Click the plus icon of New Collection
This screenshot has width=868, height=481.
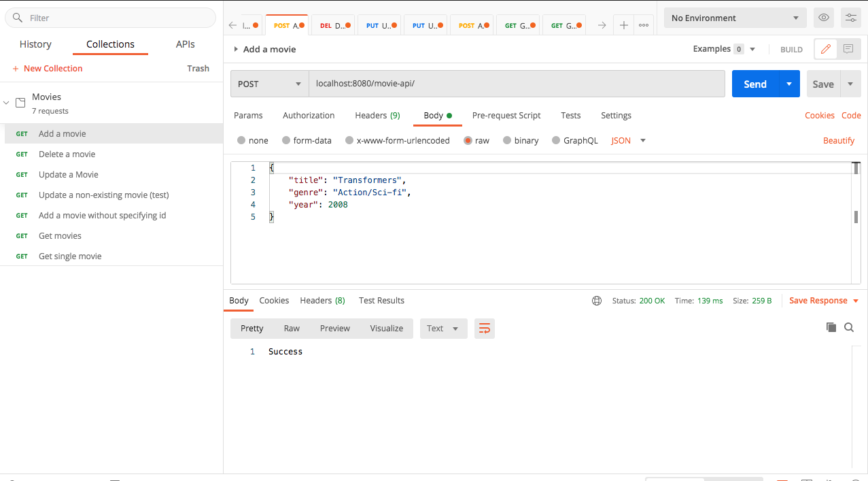tap(16, 69)
